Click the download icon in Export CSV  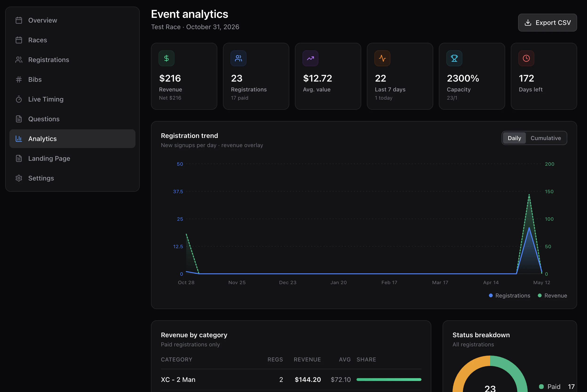pyautogui.click(x=528, y=23)
